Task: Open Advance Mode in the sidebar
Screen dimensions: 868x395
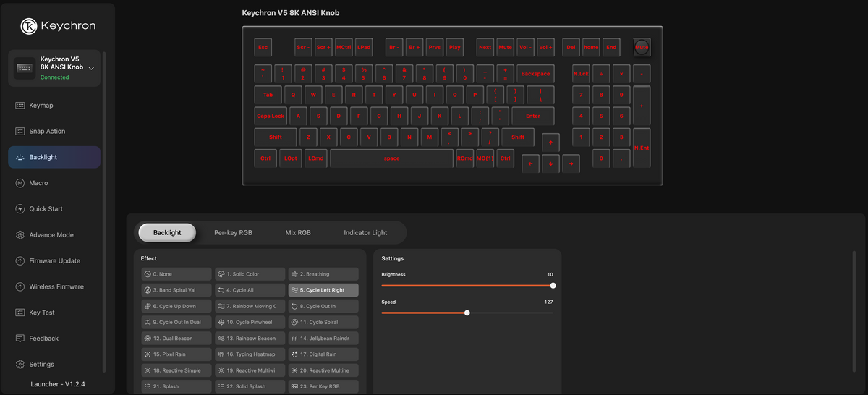Action: [54, 235]
